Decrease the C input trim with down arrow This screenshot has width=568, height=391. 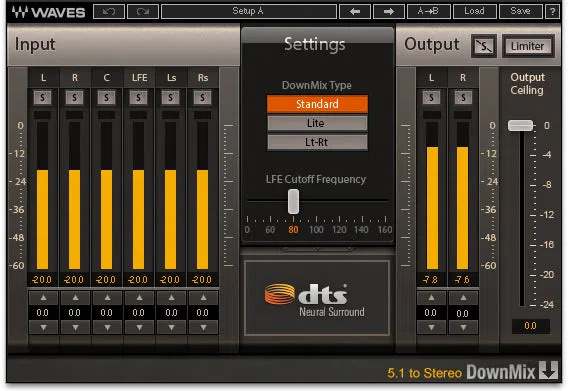coord(107,328)
